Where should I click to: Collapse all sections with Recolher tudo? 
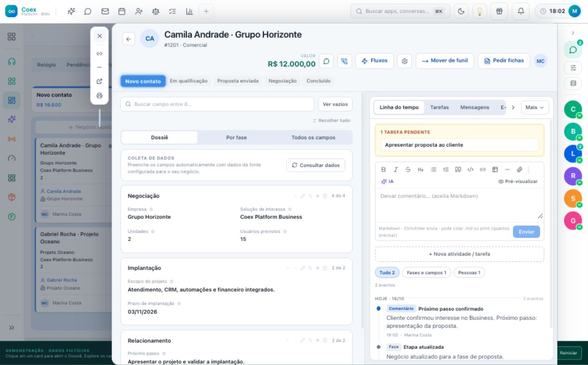(331, 121)
